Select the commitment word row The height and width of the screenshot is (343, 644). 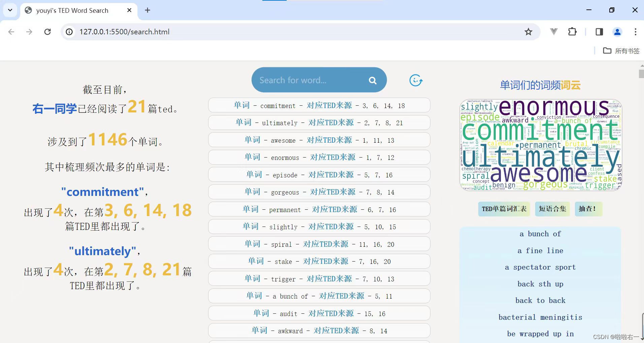coord(319,105)
